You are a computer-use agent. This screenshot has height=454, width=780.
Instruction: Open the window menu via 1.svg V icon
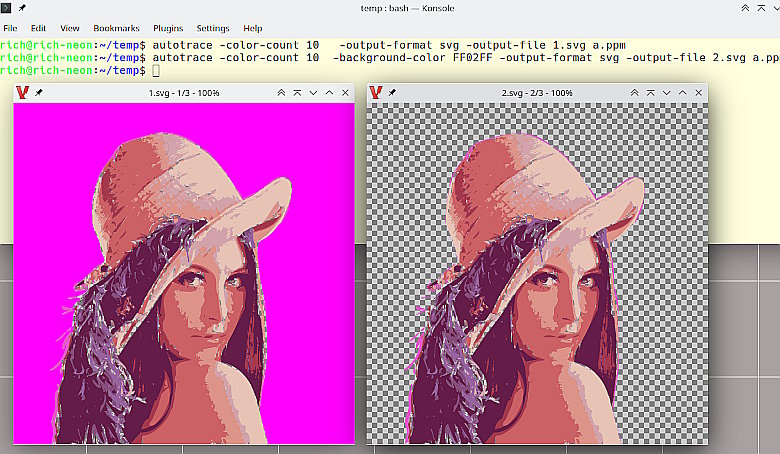click(x=22, y=92)
